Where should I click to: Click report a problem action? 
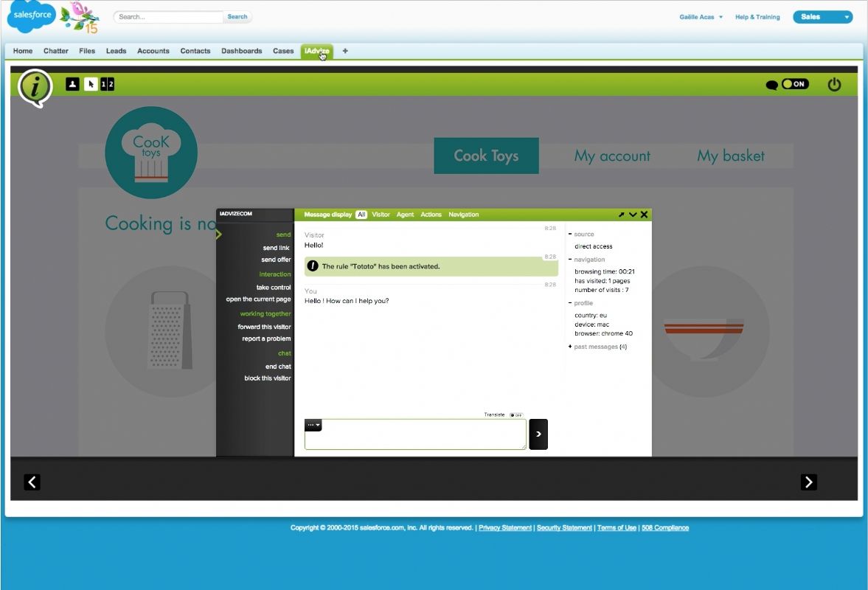pos(266,339)
